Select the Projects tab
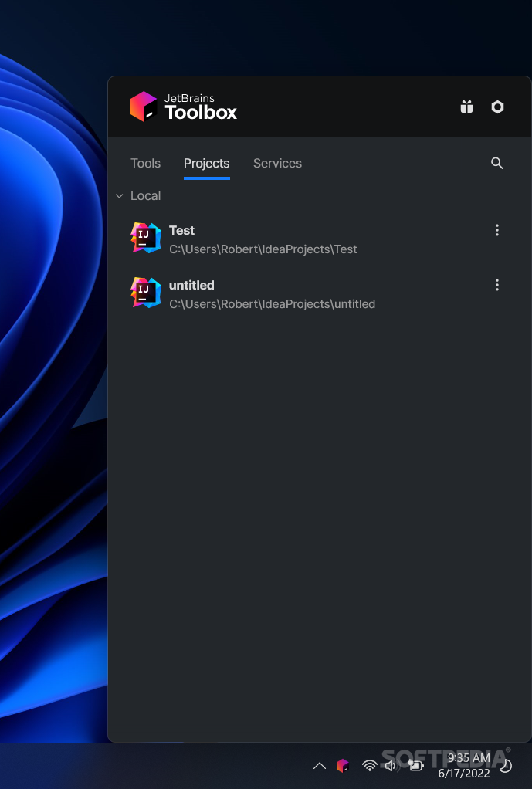 click(206, 163)
